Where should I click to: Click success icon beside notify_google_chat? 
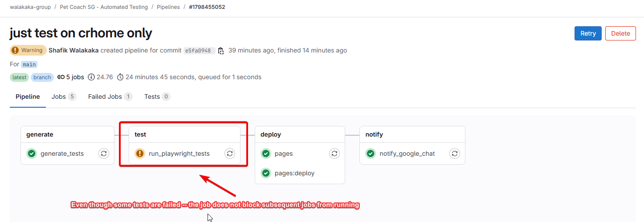[371, 153]
